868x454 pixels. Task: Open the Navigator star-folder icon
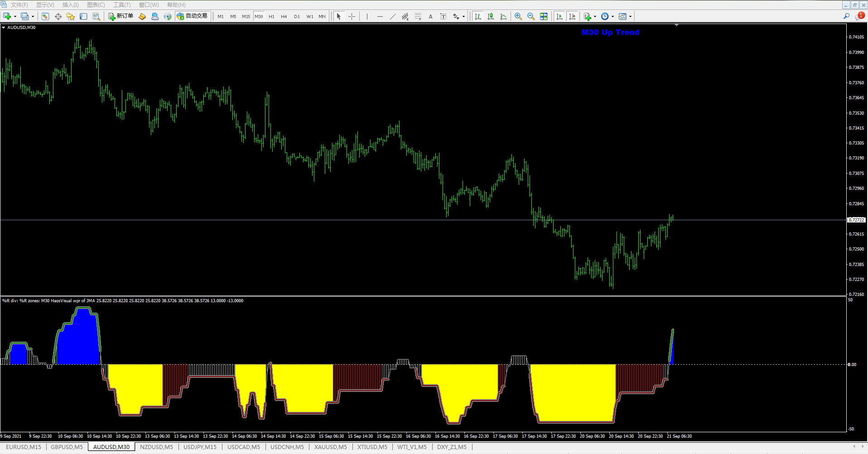(x=71, y=16)
